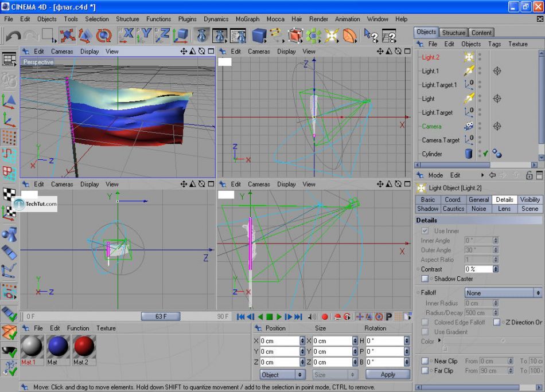Open the Perspective viewport Cameras menu
This screenshot has height=392, width=545.
tap(62, 52)
